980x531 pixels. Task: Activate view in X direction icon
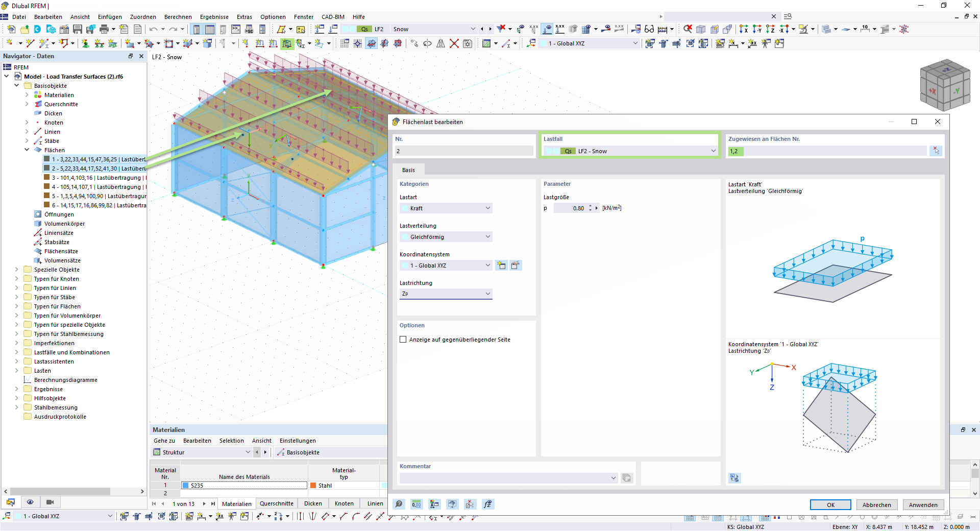click(744, 29)
